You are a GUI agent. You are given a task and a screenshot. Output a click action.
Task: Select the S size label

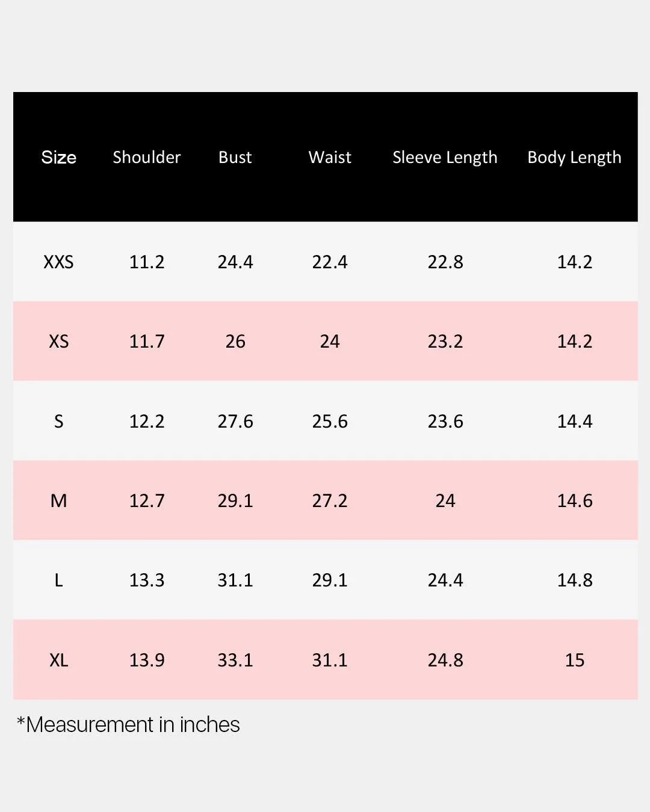tap(58, 421)
